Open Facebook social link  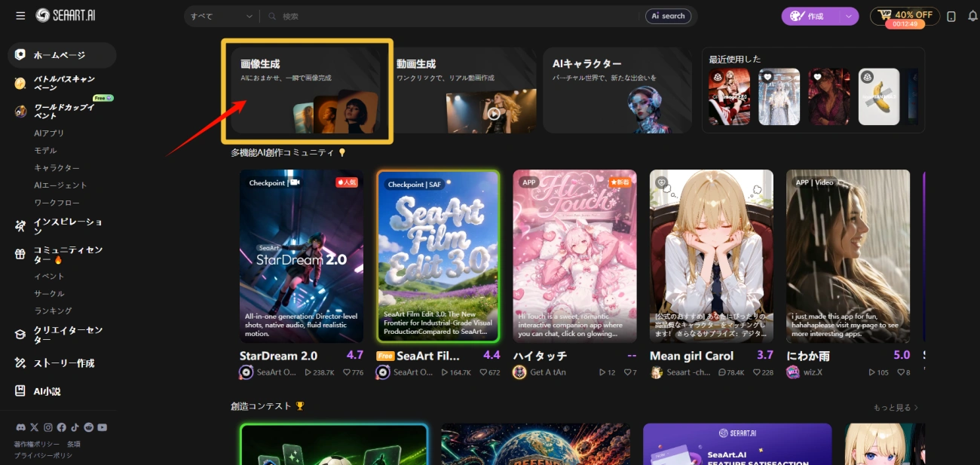[x=62, y=427]
